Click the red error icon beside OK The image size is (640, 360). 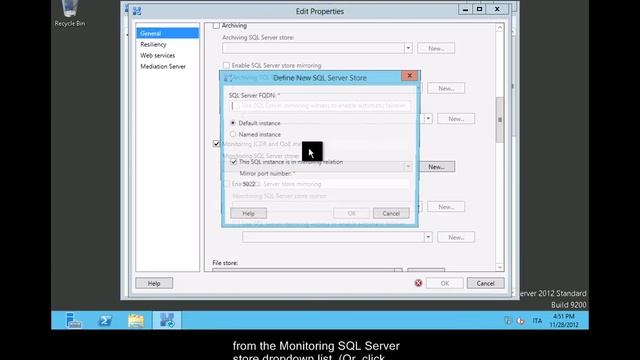coord(418,283)
